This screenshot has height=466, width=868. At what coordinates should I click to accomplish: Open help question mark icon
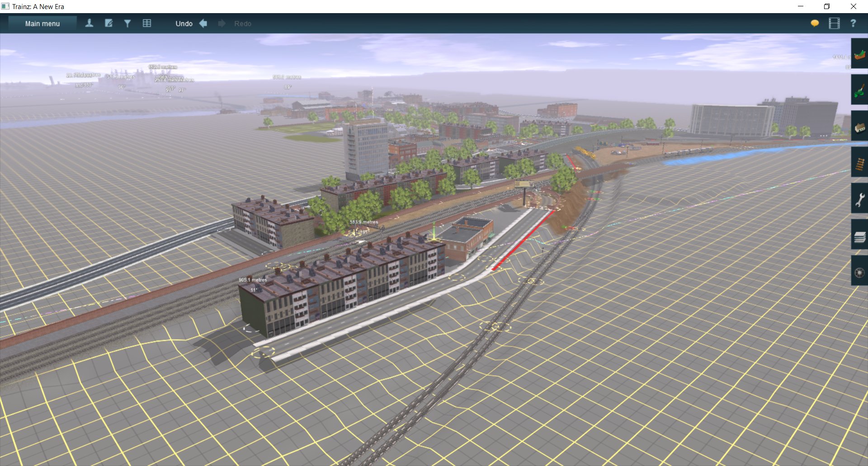pos(853,23)
